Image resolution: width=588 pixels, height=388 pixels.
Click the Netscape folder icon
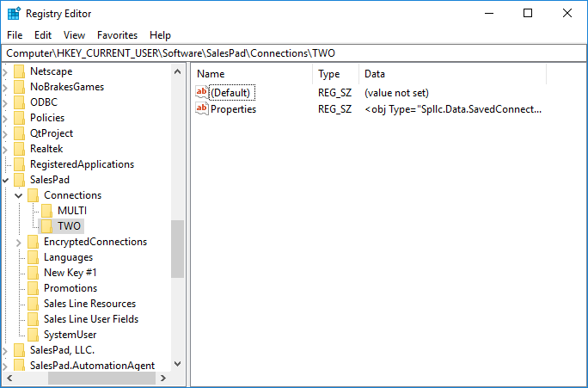click(x=19, y=71)
